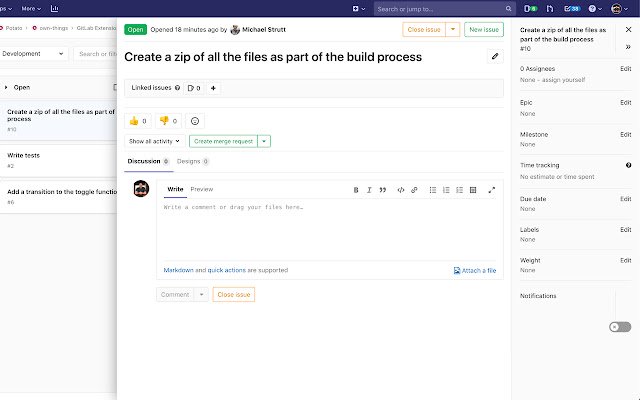
Task: Open the Write tests board card
Action: pyautogui.click(x=59, y=160)
